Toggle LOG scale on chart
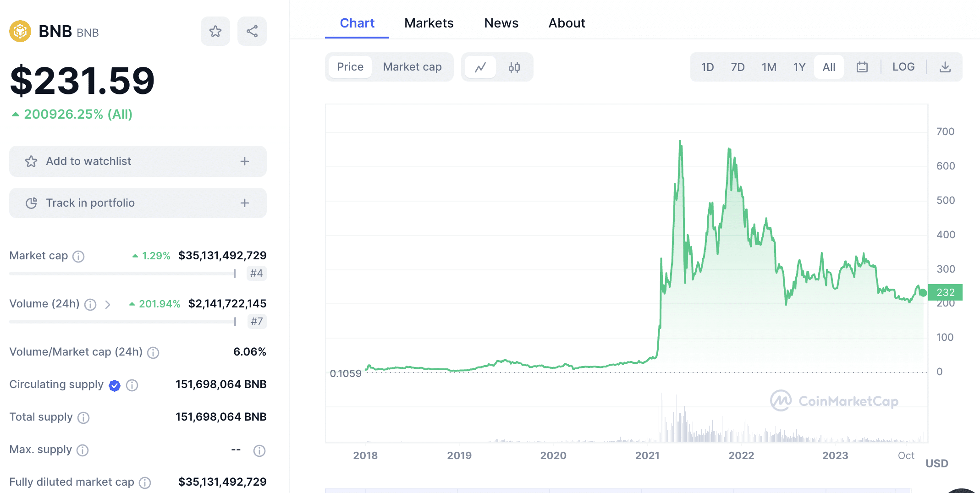 pos(903,67)
